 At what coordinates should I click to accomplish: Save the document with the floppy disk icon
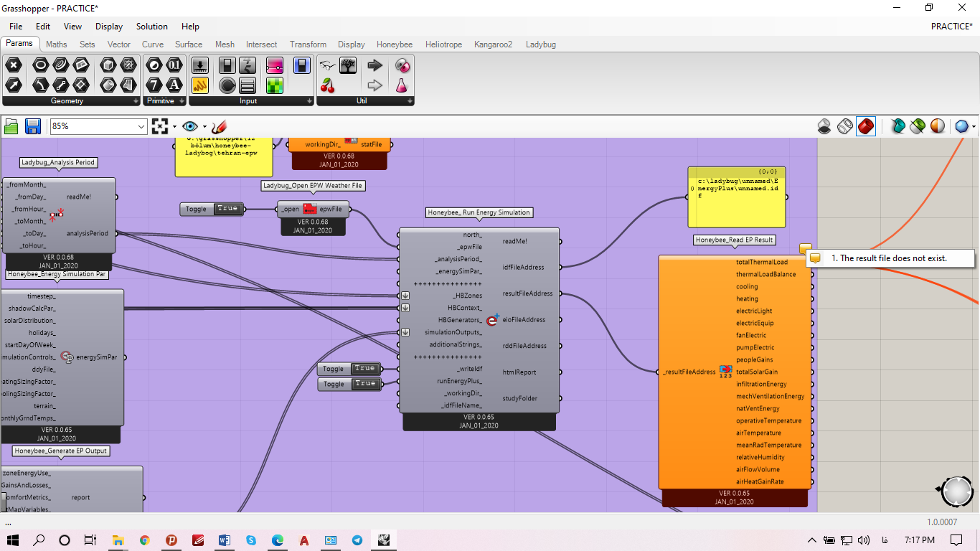33,126
